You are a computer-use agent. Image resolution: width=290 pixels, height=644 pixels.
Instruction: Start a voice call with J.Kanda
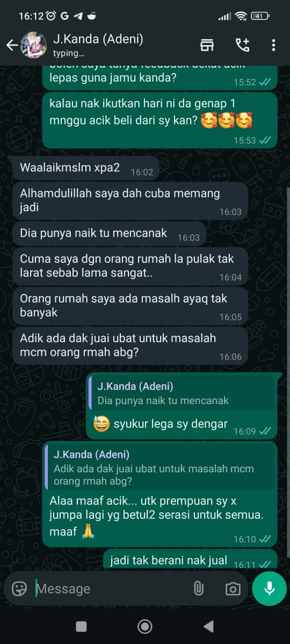point(242,45)
